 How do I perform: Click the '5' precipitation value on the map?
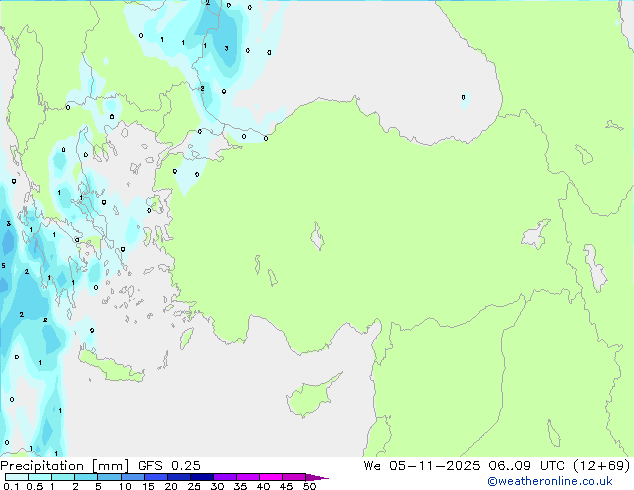(4, 266)
